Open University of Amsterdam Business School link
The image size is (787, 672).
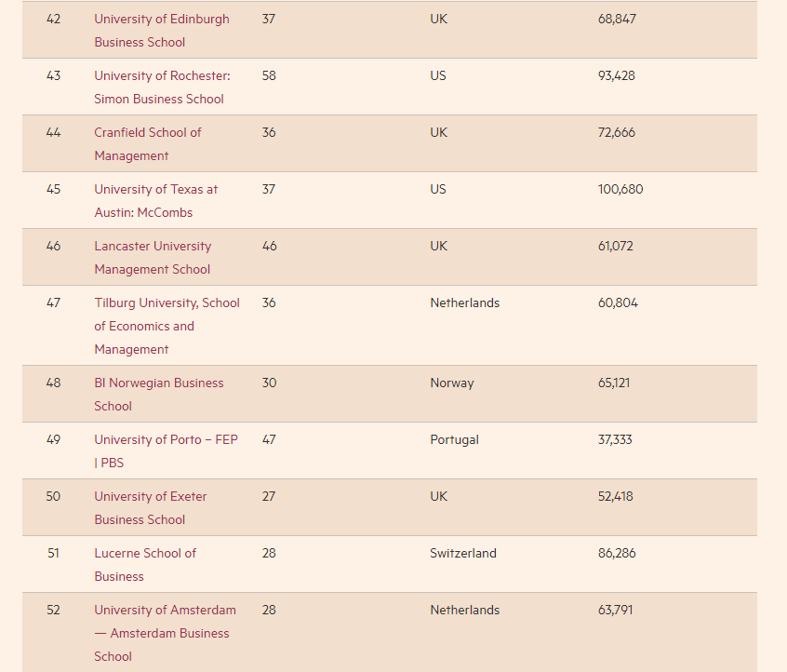(x=166, y=633)
